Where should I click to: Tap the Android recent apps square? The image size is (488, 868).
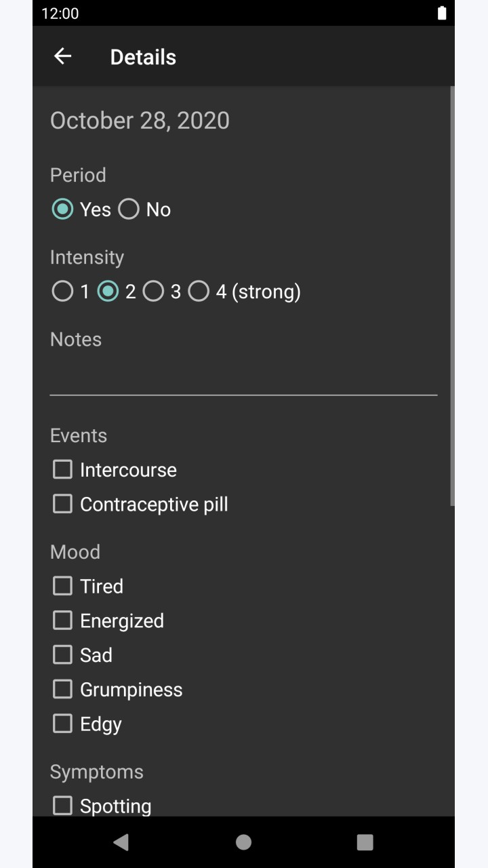tap(365, 842)
